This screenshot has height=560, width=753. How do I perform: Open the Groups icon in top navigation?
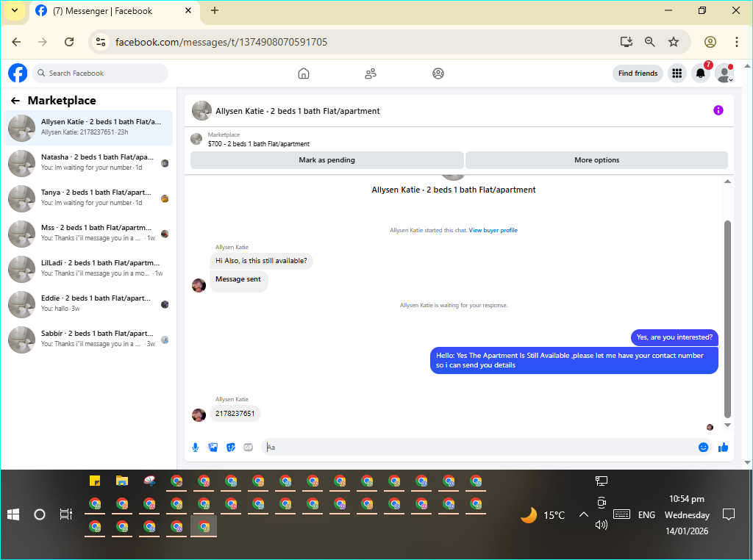click(438, 73)
